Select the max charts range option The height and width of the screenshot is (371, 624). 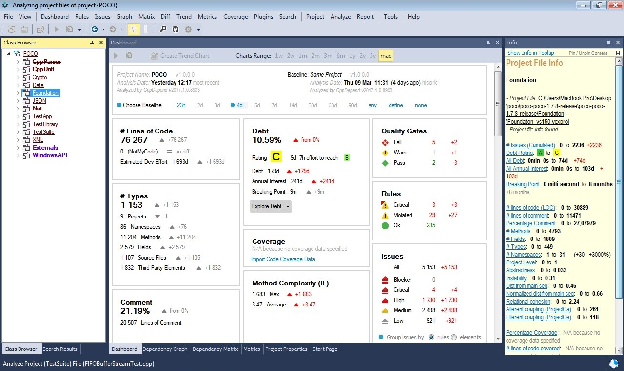[x=385, y=56]
